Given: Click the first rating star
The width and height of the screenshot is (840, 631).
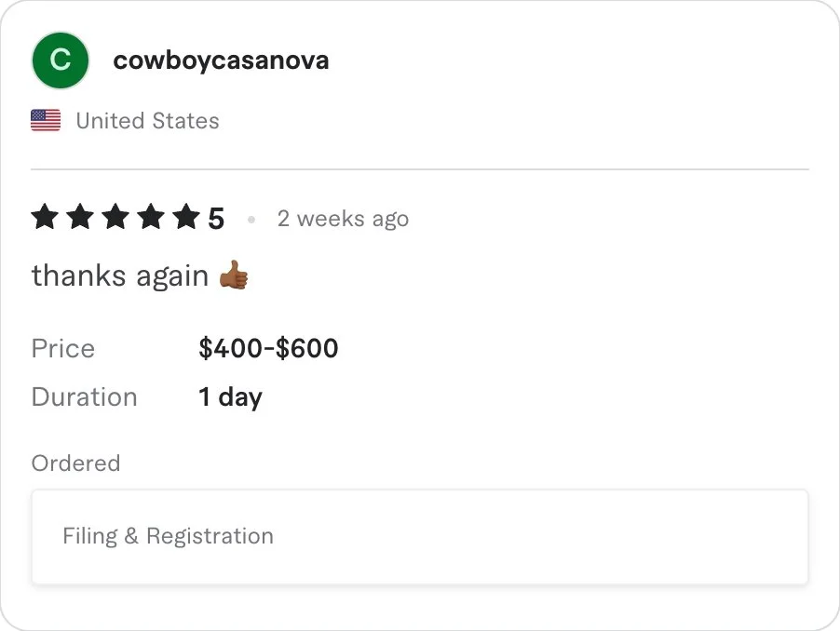Looking at the screenshot, I should click(45, 218).
